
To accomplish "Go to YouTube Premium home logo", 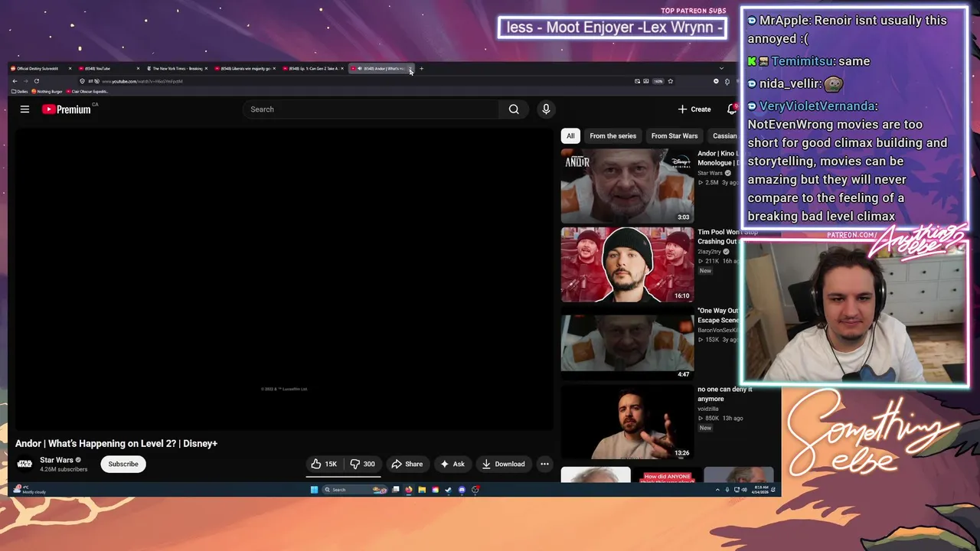I will 67,109.
